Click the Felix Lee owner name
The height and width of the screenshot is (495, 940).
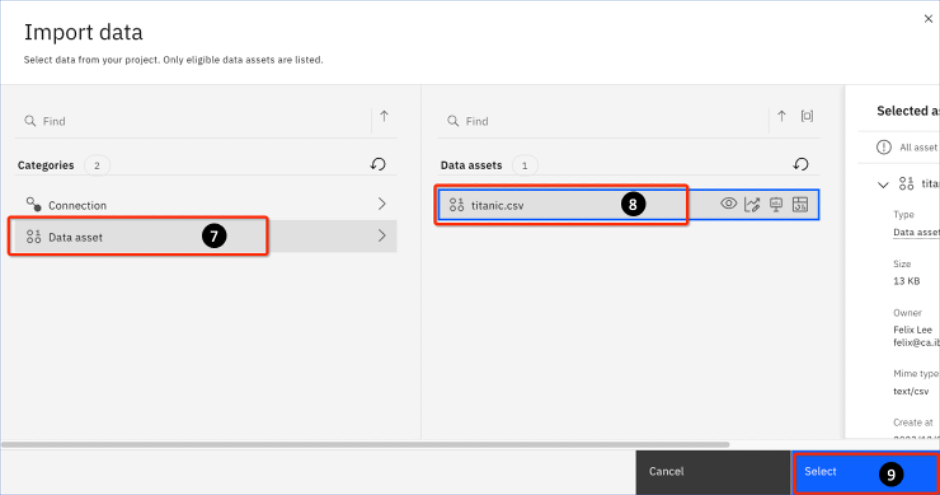[x=912, y=330]
